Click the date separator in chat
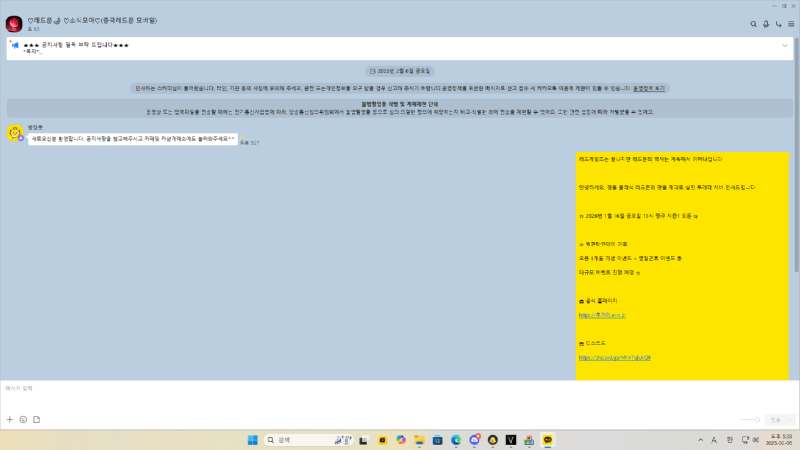Viewport: 800px width, 450px height. pyautogui.click(x=399, y=71)
